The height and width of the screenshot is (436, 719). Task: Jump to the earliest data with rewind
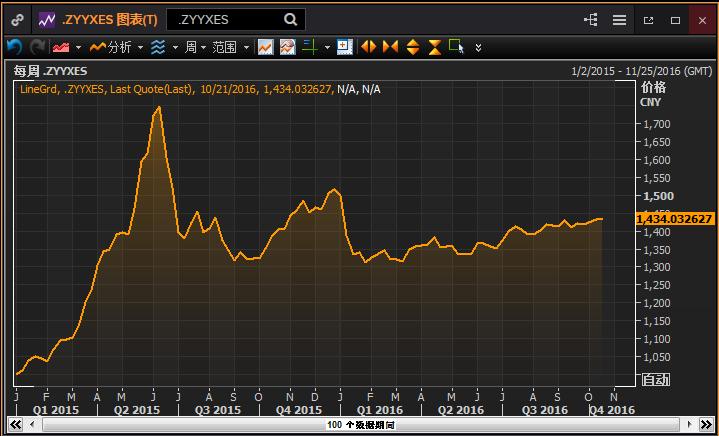pyautogui.click(x=16, y=424)
